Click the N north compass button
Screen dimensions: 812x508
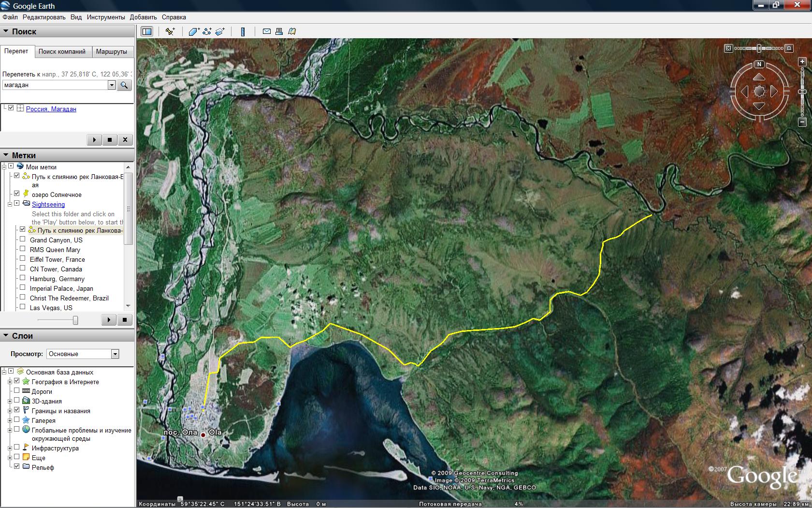coord(759,64)
